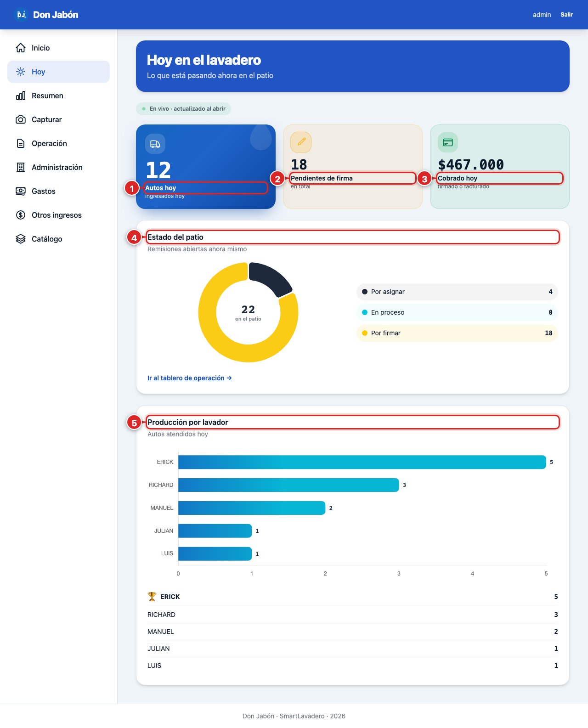The width and height of the screenshot is (588, 728).
Task: Click the Don Jabón logo icon
Action: tap(21, 15)
